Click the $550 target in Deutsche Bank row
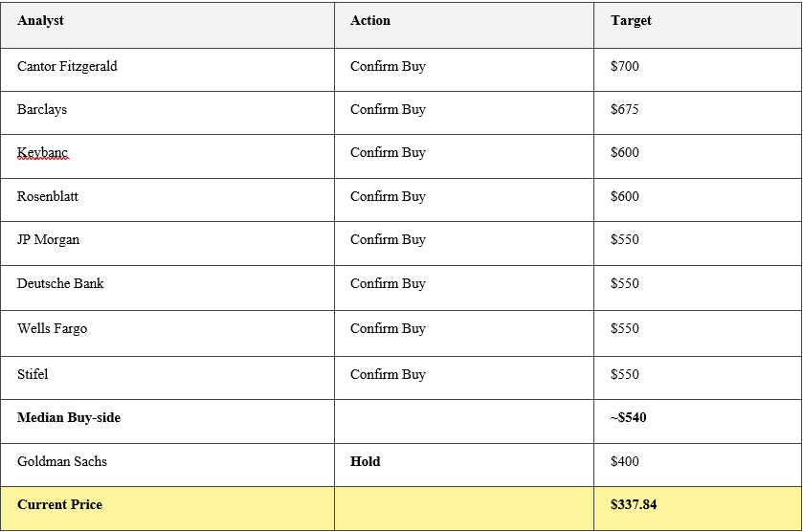This screenshot has width=803, height=532. (625, 283)
